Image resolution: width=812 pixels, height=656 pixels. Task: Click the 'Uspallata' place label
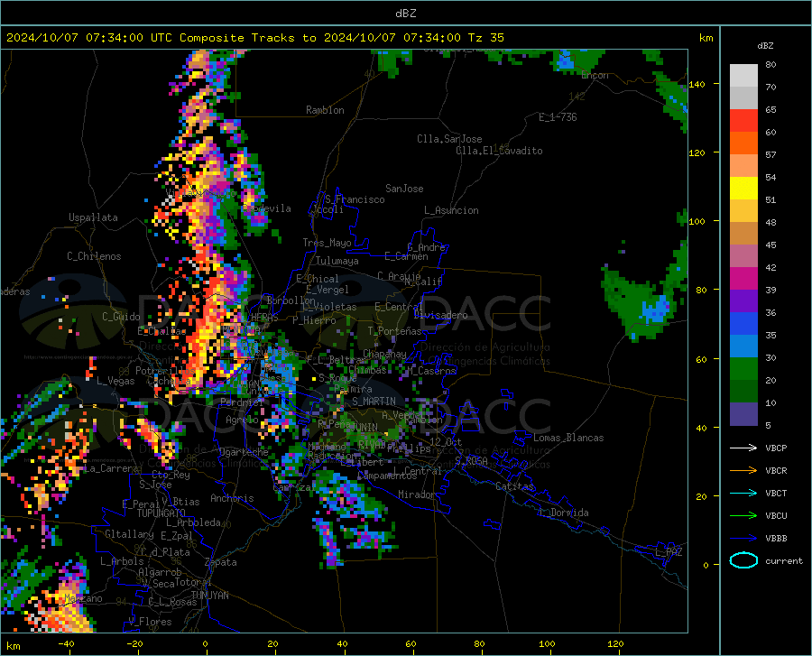(93, 218)
